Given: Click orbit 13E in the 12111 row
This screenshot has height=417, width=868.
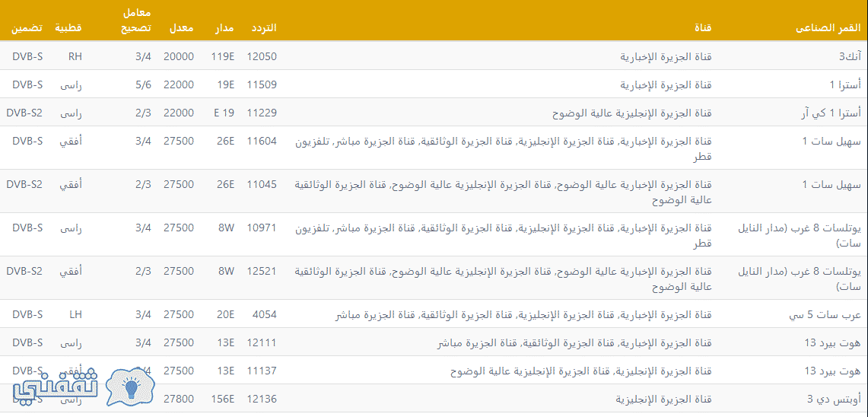Looking at the screenshot, I should pyautogui.click(x=226, y=342).
